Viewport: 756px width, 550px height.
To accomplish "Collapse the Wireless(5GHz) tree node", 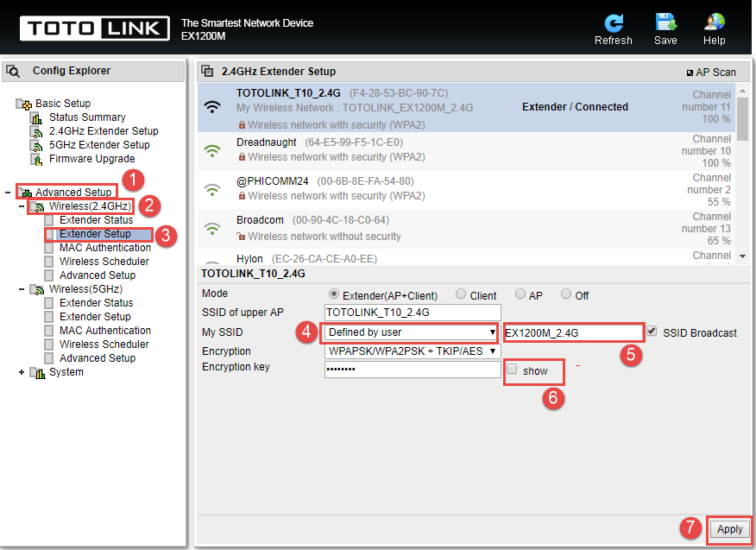I will (22, 289).
